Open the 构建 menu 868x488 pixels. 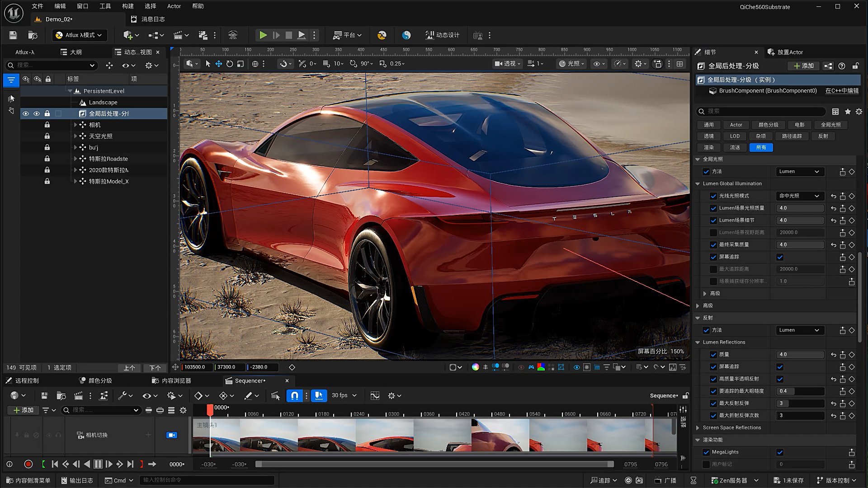(128, 6)
